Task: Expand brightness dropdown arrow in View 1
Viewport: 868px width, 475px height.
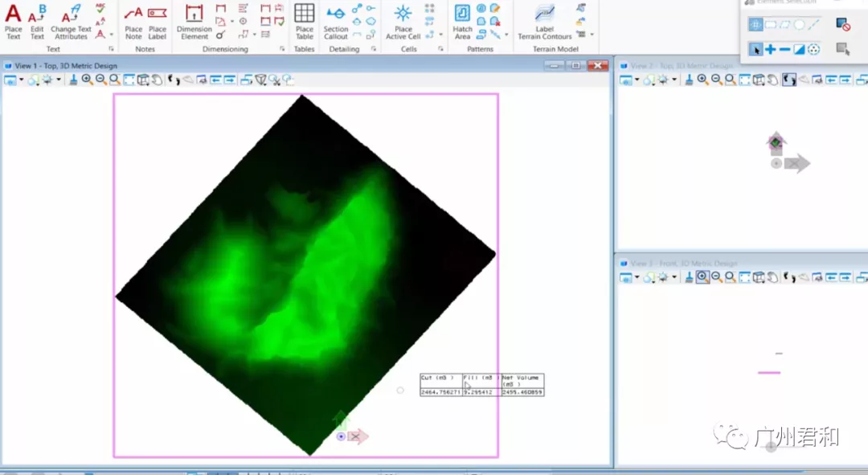Action: (x=58, y=80)
